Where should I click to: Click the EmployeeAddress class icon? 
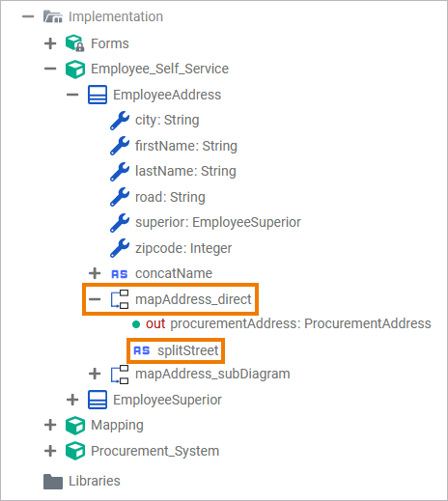pyautogui.click(x=98, y=95)
